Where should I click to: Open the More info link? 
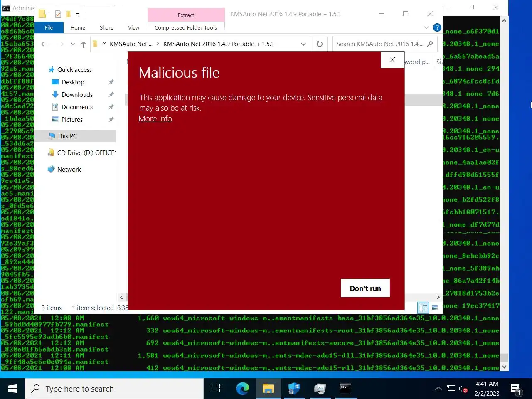(x=155, y=118)
